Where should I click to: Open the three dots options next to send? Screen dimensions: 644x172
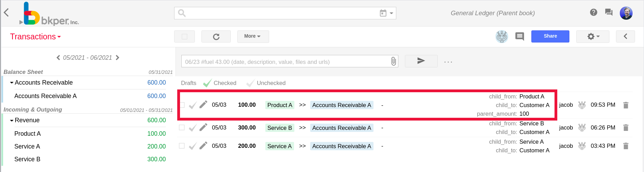coord(448,62)
